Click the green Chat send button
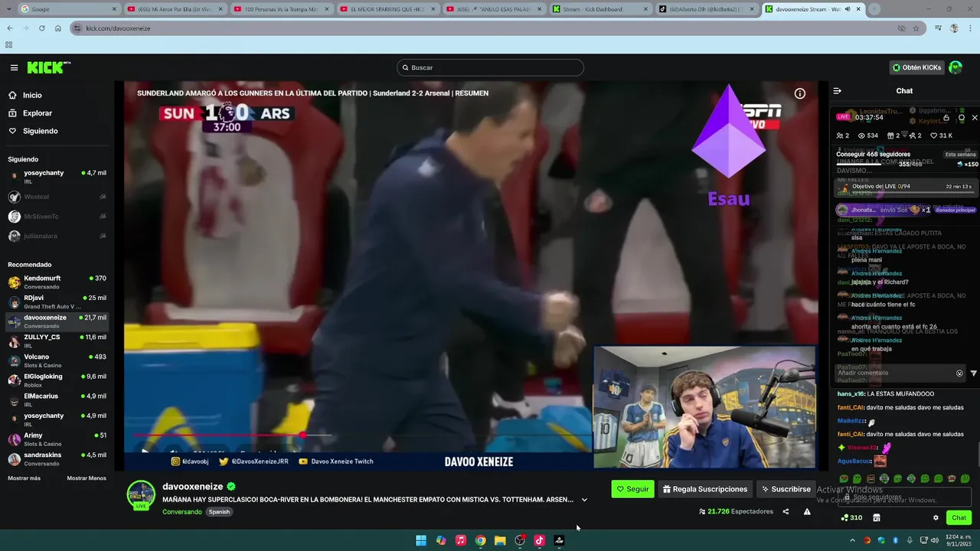Viewport: 980px width, 551px height. pyautogui.click(x=959, y=518)
